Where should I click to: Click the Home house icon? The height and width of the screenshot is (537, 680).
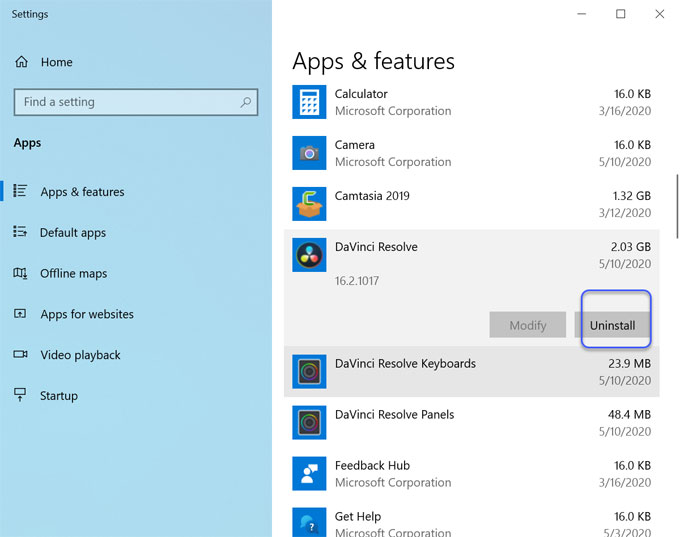click(21, 62)
